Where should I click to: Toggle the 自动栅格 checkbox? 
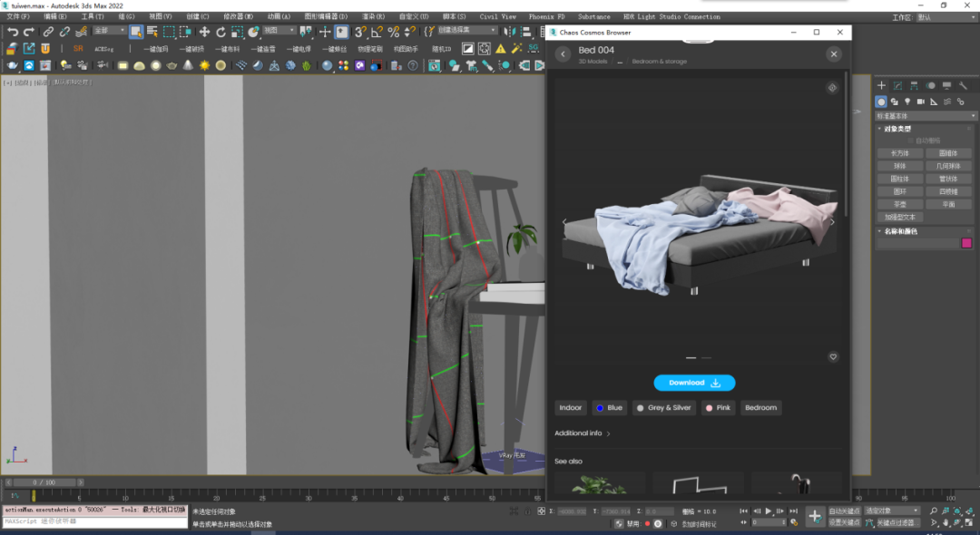(911, 141)
